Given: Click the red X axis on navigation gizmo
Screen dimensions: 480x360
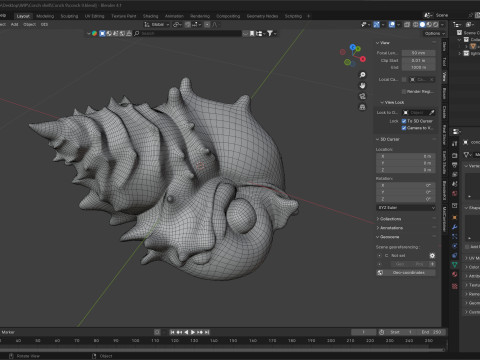Looking at the screenshot, I should pos(363,59).
